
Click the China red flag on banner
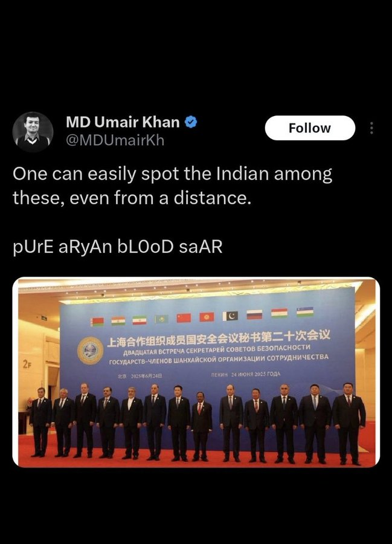[x=184, y=318]
